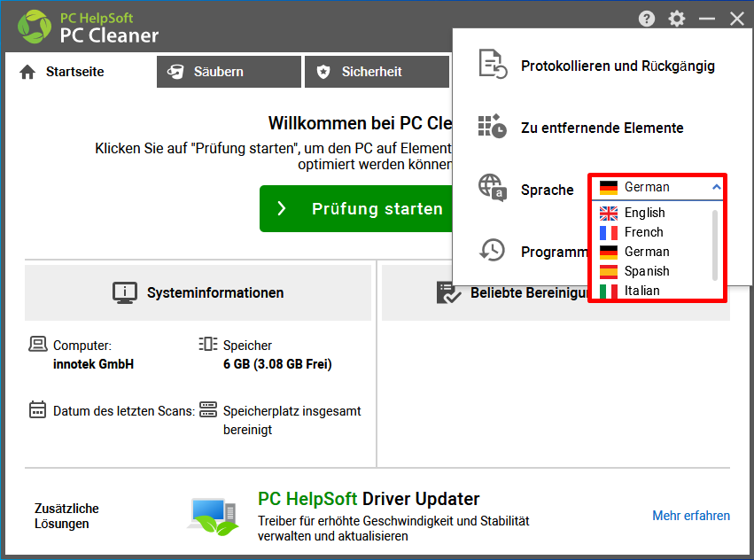
Task: Open the settings gear icon
Action: (x=677, y=19)
